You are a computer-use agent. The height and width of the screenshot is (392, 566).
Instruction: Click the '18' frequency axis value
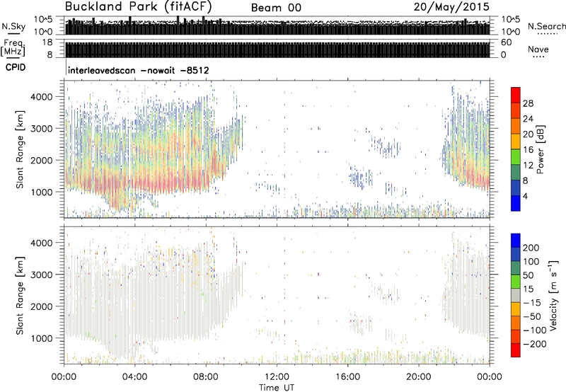tap(47, 42)
